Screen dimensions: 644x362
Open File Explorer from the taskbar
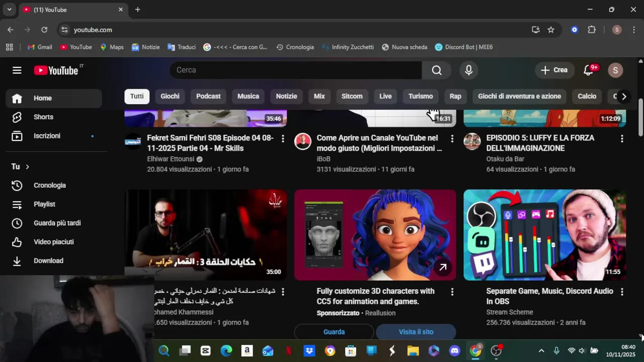[413, 351]
